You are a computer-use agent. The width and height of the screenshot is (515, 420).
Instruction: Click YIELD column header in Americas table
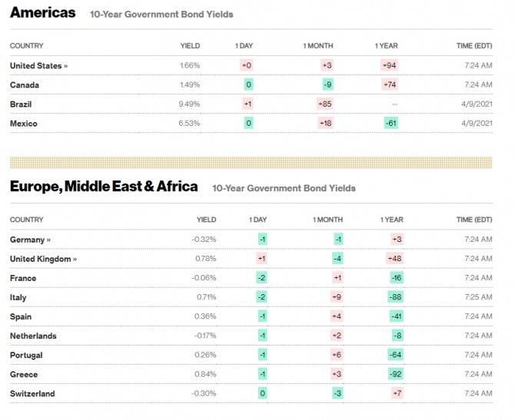[190, 46]
